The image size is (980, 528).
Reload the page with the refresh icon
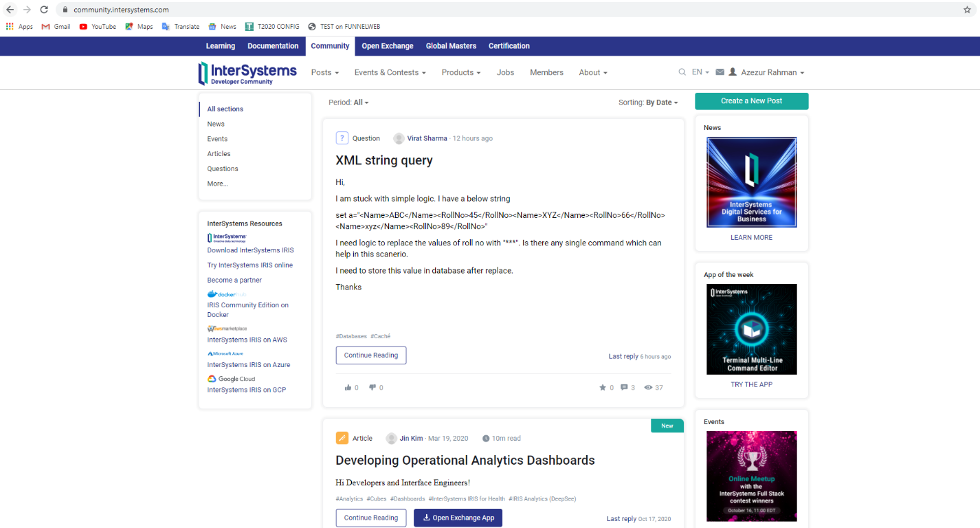44,10
